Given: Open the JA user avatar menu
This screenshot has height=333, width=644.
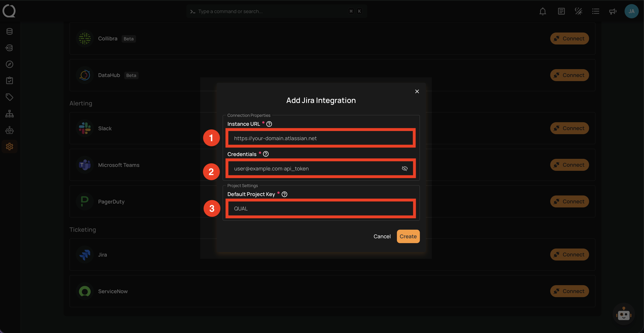Looking at the screenshot, I should point(631,11).
